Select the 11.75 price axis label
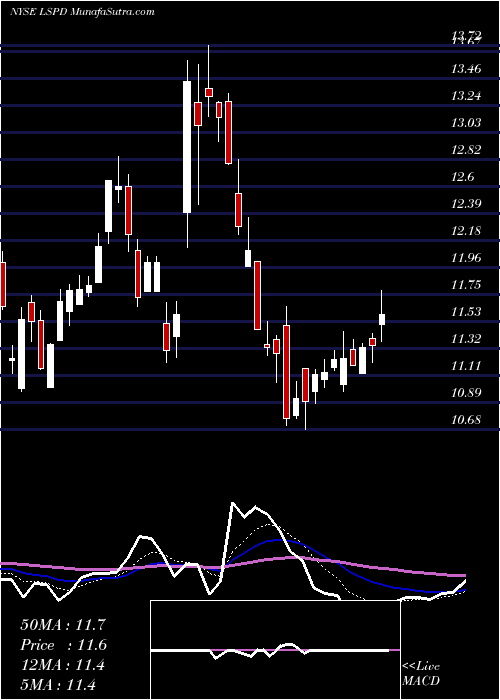Viewport: 500px width, 700px height. 467,285
